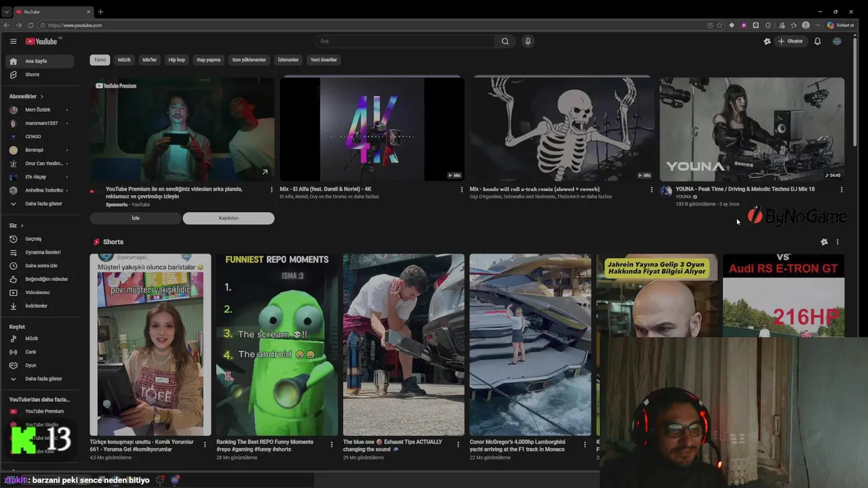Image resolution: width=868 pixels, height=488 pixels.
Task: Open Mix - El Alfa 4K thumbnail
Action: [372, 129]
